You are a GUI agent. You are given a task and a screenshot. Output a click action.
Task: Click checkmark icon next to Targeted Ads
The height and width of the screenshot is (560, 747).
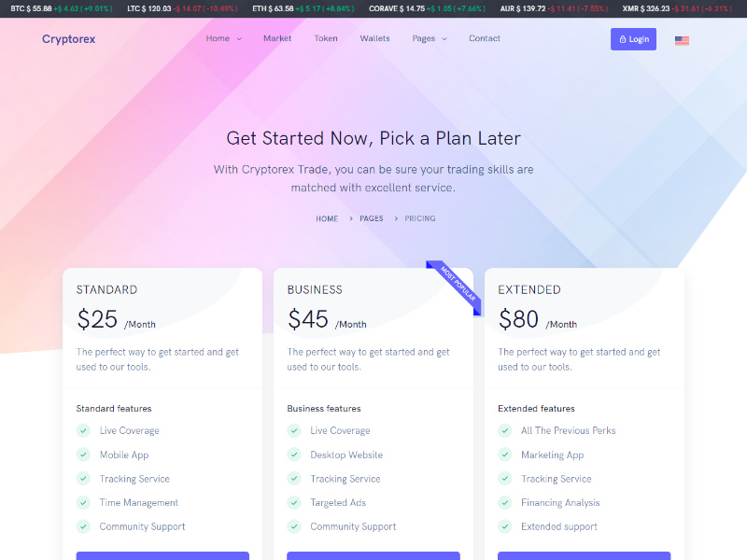tap(294, 502)
